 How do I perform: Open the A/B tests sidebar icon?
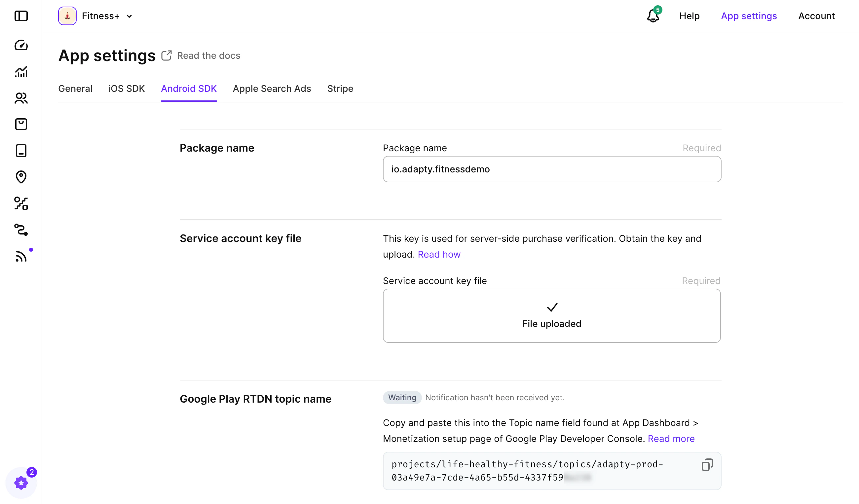pyautogui.click(x=21, y=203)
